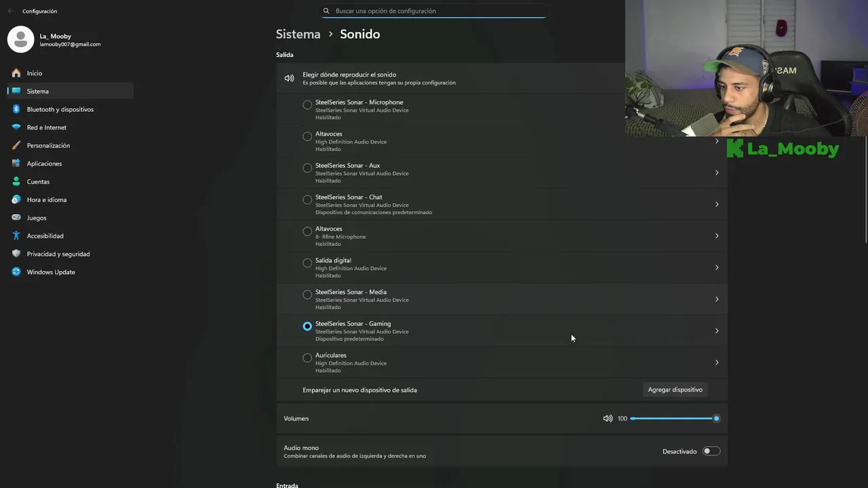Click the Agregar dispositivo button
Screen dimensions: 868x488
[x=675, y=390]
